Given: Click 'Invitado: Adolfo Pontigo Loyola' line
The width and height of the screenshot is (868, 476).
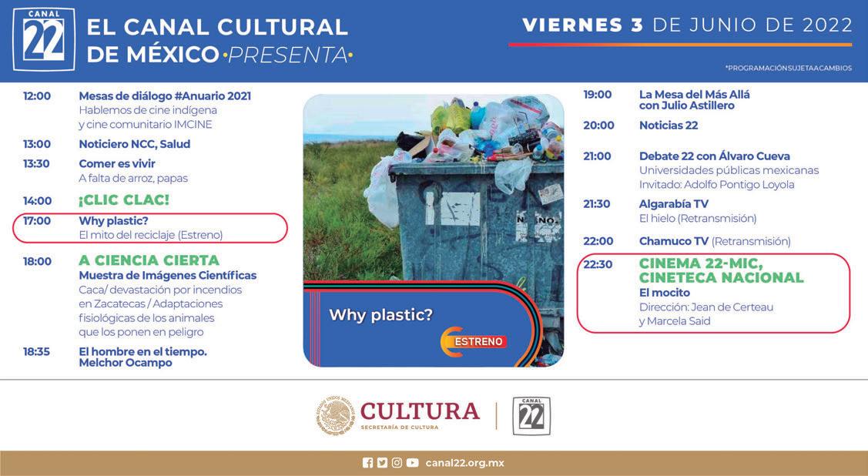Looking at the screenshot, I should click(717, 185).
